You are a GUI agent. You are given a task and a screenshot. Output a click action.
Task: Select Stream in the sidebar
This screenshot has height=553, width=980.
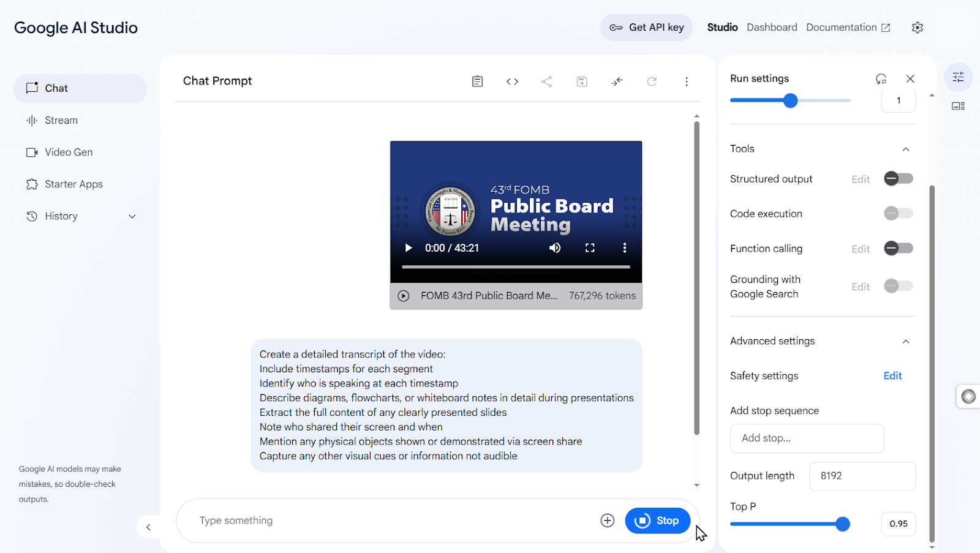(80, 121)
